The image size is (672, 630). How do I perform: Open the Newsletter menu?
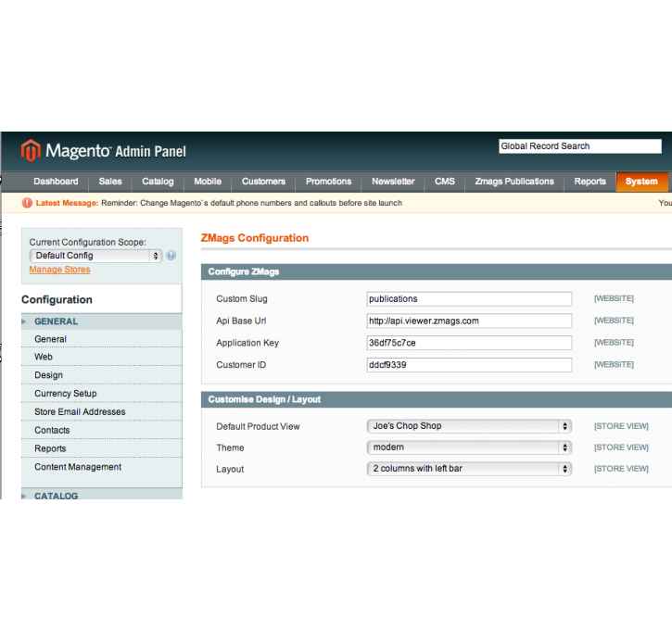pyautogui.click(x=393, y=182)
